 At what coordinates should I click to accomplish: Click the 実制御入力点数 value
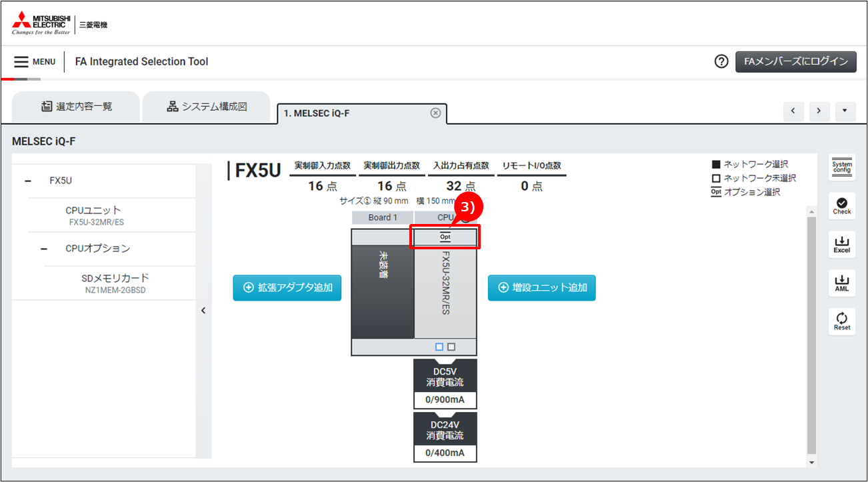[323, 186]
